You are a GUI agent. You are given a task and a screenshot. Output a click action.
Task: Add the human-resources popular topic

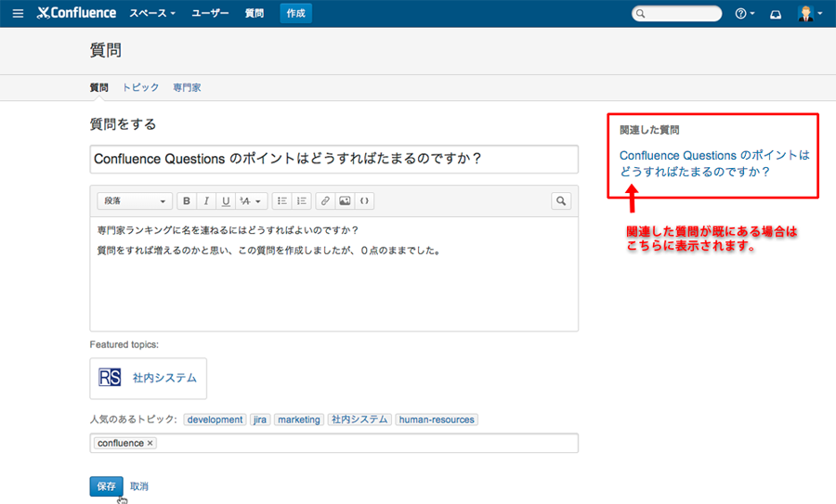coord(437,420)
